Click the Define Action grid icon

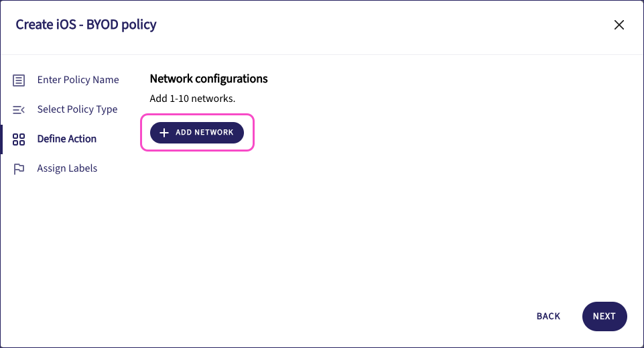tap(19, 139)
